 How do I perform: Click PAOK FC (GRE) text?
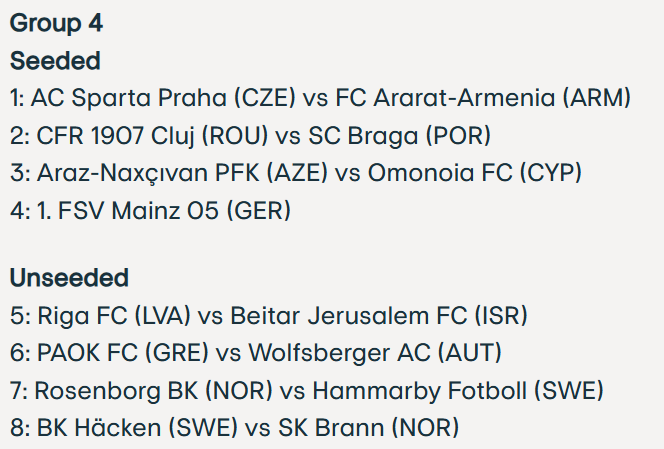123,353
